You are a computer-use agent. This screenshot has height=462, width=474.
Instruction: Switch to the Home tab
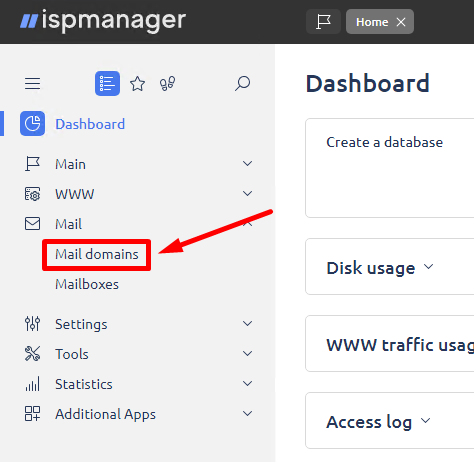(372, 22)
